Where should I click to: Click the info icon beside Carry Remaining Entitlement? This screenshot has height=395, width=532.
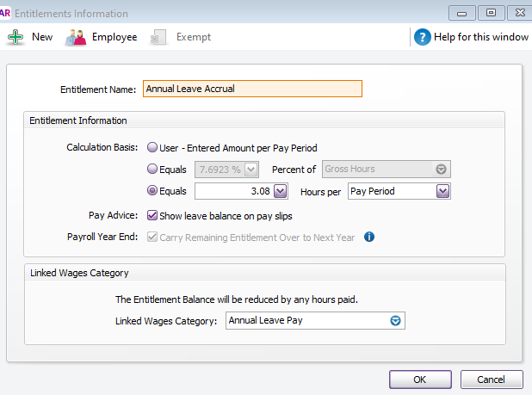pyautogui.click(x=369, y=237)
